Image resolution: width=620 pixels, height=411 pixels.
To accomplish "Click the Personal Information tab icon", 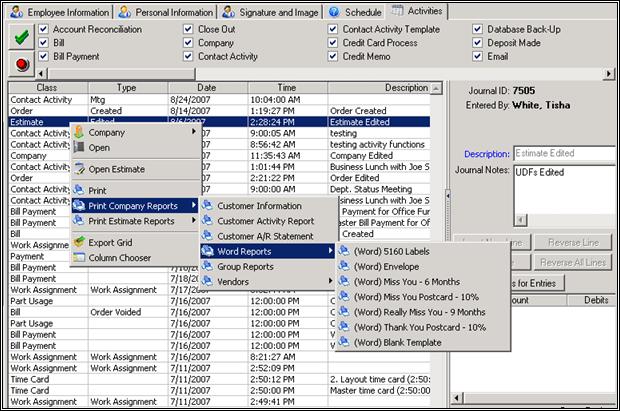I will click(125, 12).
